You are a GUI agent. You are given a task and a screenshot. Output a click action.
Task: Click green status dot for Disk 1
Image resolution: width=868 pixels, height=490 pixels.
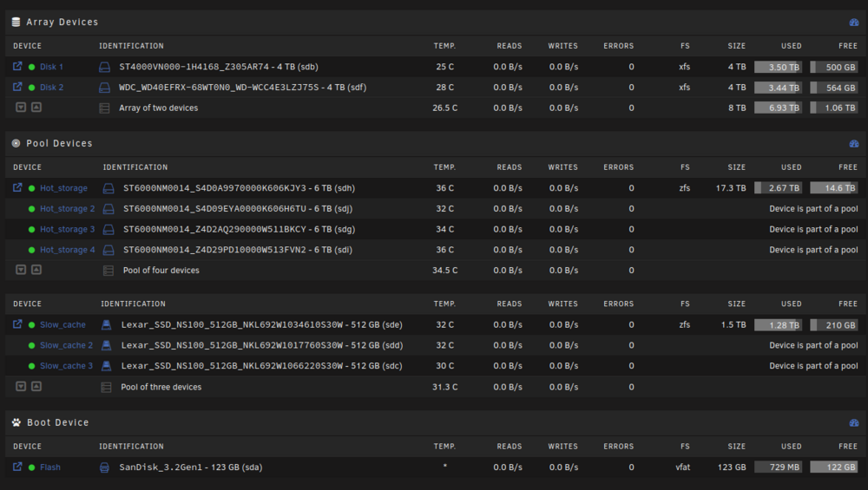click(x=31, y=67)
